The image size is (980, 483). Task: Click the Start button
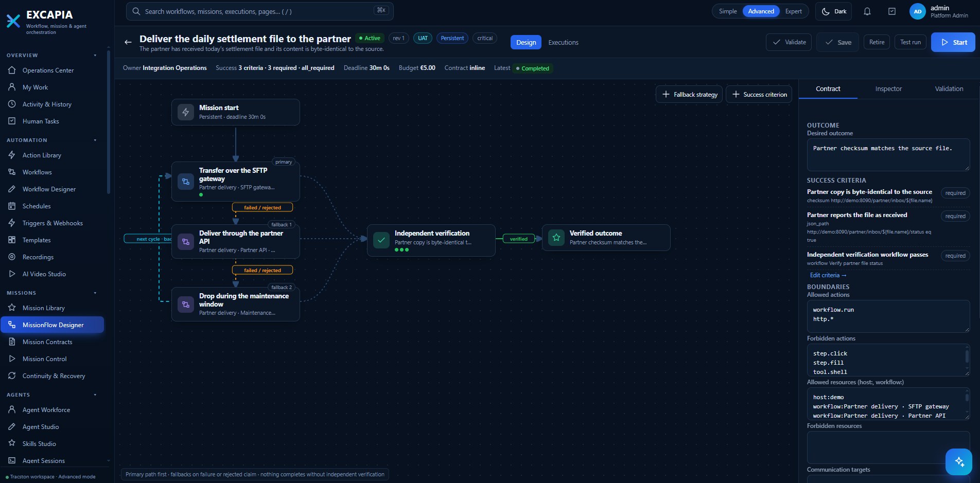[953, 42]
